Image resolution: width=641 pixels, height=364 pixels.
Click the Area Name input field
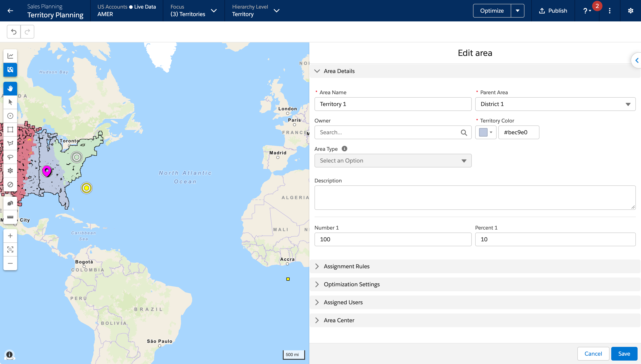tap(393, 104)
